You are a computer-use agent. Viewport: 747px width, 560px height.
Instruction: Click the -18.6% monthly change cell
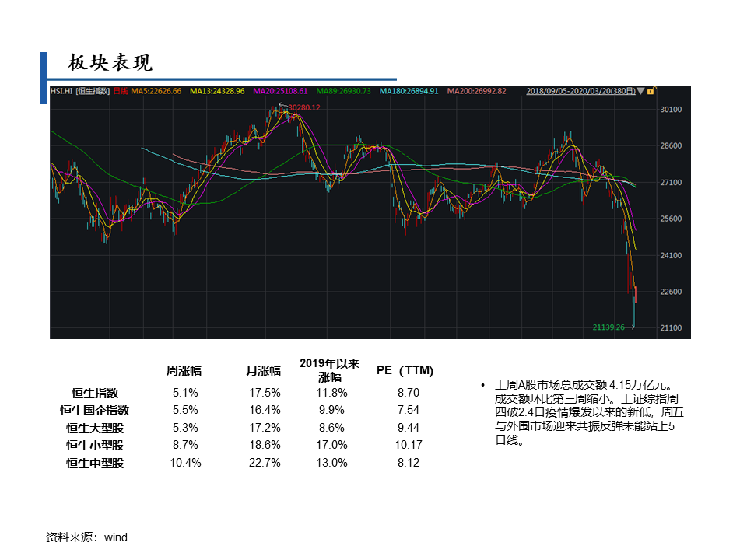[263, 445]
